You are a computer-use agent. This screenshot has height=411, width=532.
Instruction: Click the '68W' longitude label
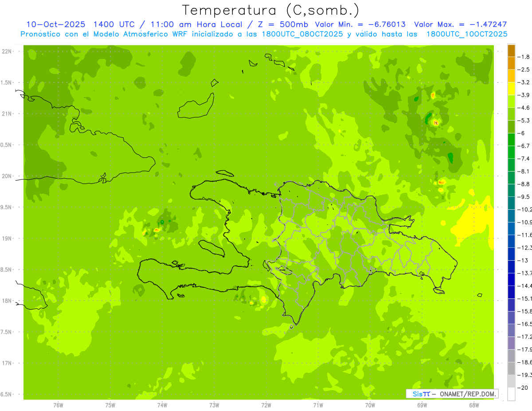[x=474, y=405]
